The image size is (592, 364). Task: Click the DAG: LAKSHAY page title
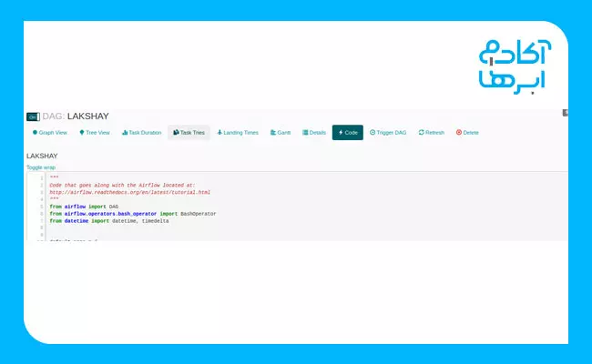click(76, 116)
